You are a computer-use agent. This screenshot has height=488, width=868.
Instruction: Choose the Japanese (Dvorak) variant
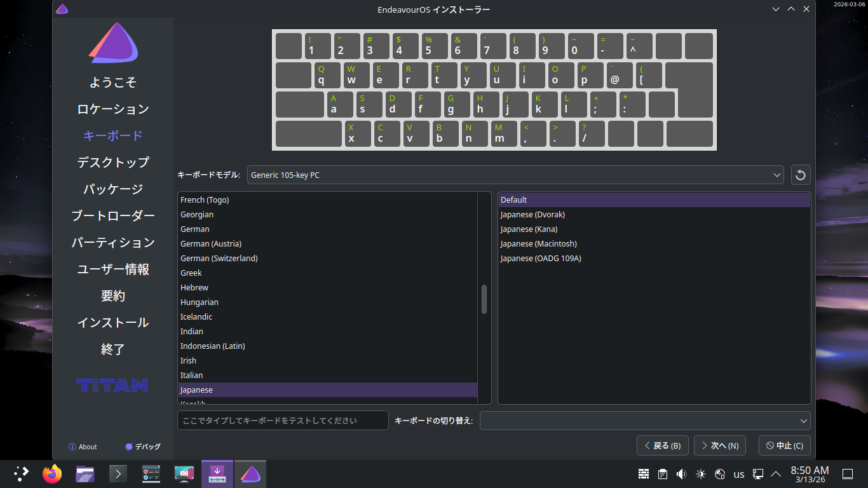coord(654,215)
